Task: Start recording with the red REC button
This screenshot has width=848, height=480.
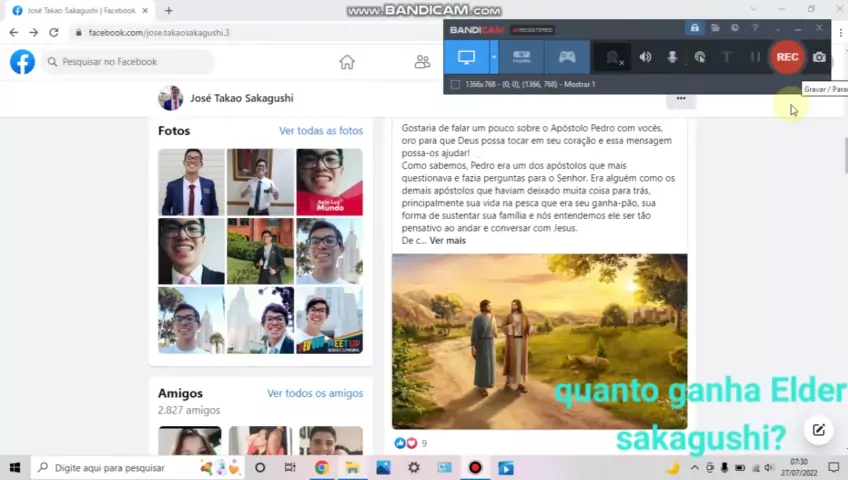Action: coord(787,57)
